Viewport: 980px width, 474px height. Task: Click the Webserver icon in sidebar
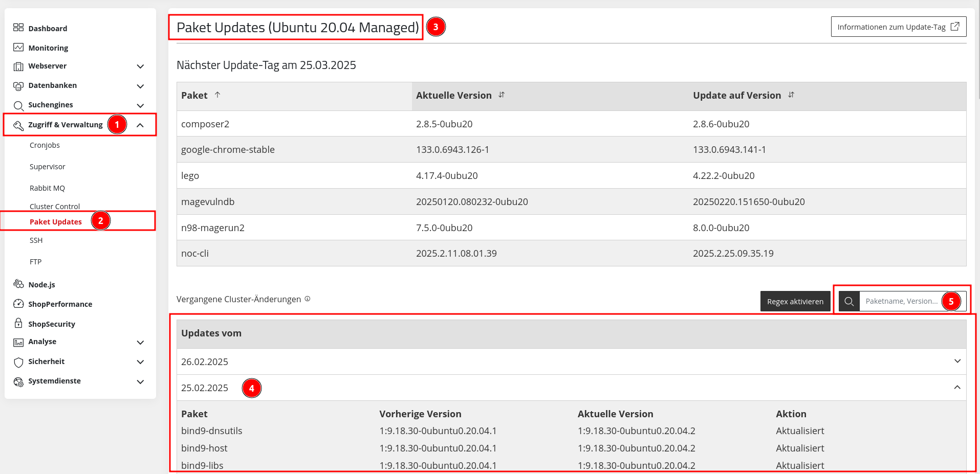18,66
